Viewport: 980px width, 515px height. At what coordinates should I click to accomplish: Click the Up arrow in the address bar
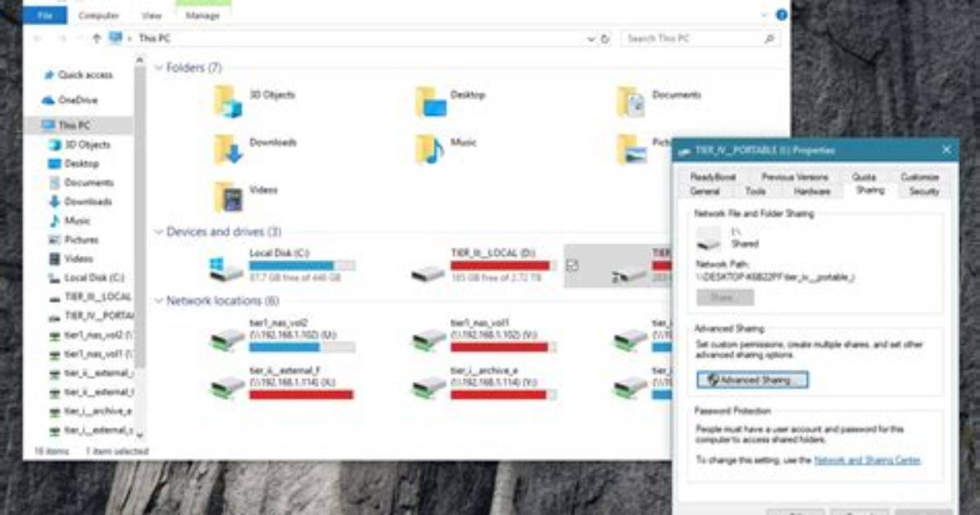(96, 39)
